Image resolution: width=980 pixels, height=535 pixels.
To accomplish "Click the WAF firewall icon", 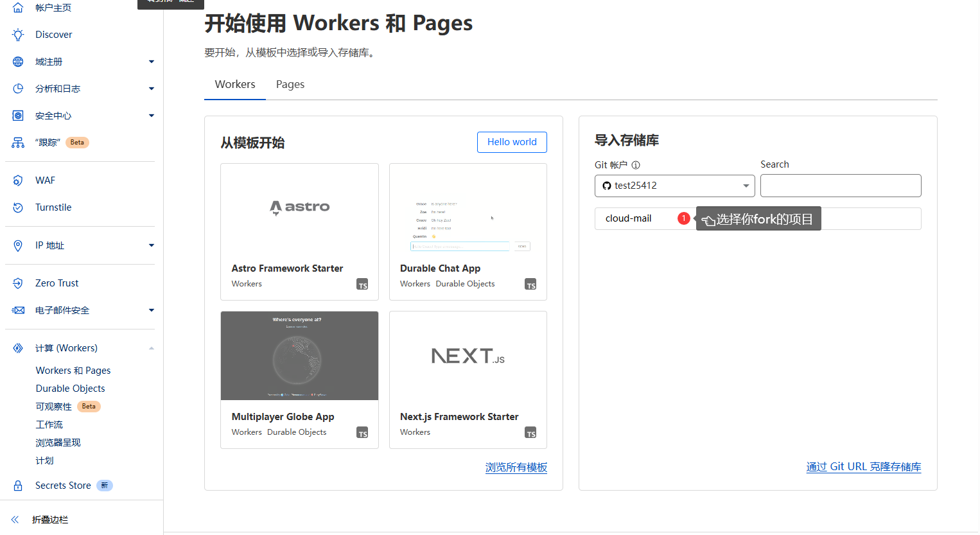I will (x=18, y=180).
